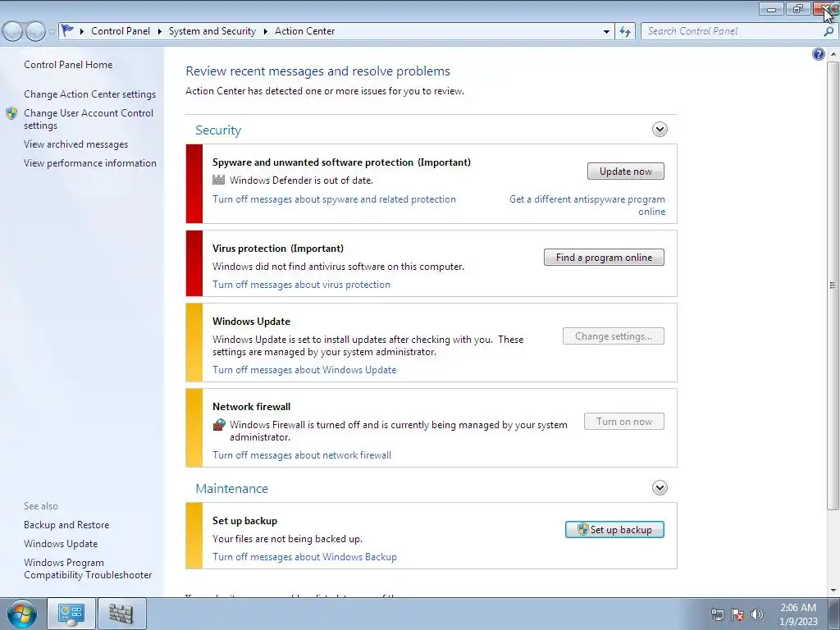This screenshot has height=630, width=840.
Task: Click the vertical scrollbar thumb
Action: coord(833,285)
